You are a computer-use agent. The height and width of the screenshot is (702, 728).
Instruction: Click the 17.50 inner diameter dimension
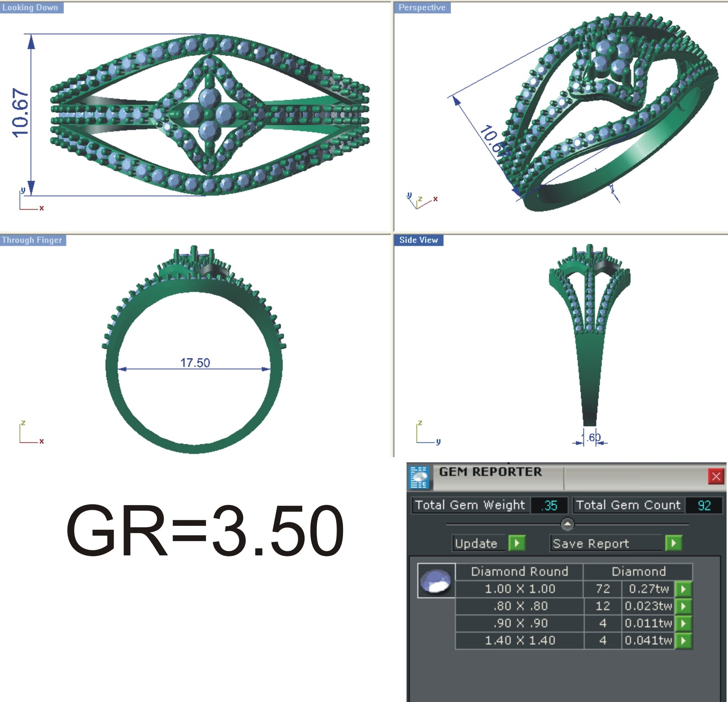point(195,363)
